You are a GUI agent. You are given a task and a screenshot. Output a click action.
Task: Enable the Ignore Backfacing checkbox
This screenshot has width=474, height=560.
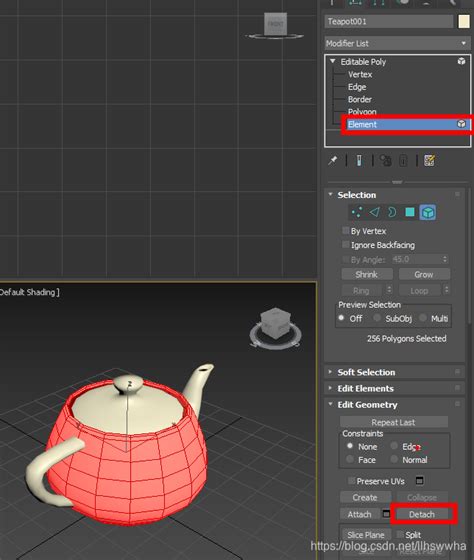point(345,245)
